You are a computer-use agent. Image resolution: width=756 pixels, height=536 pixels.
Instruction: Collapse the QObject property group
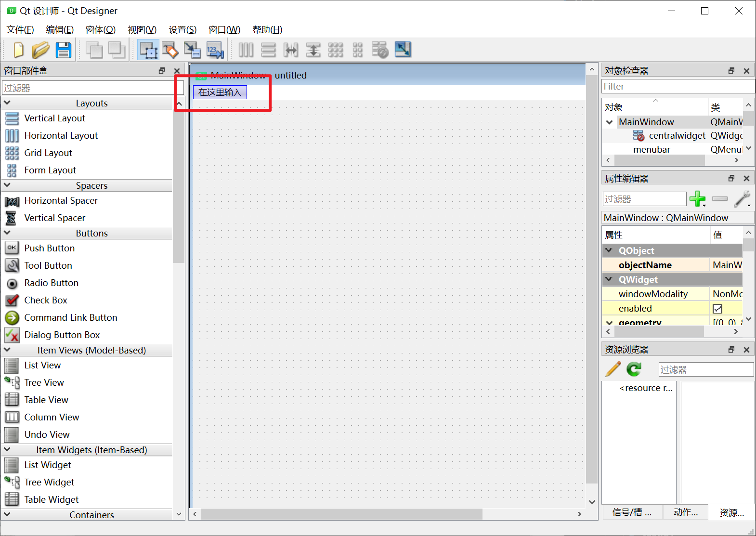pyautogui.click(x=609, y=250)
